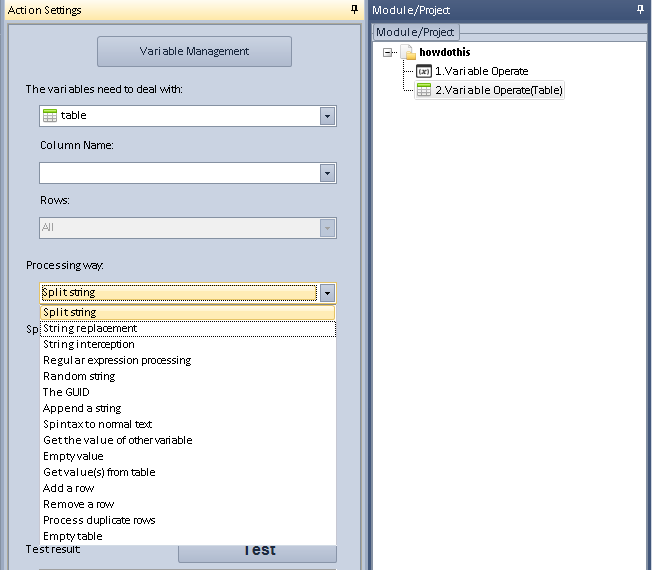Switch to the Module/Project tab
Viewport: 652px width, 570px height.
pos(415,32)
